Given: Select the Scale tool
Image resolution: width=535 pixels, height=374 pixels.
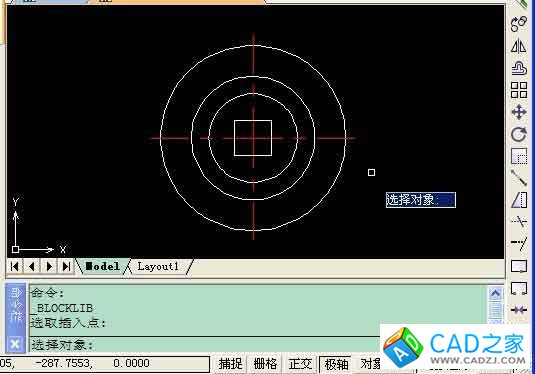Looking at the screenshot, I should pos(519,156).
